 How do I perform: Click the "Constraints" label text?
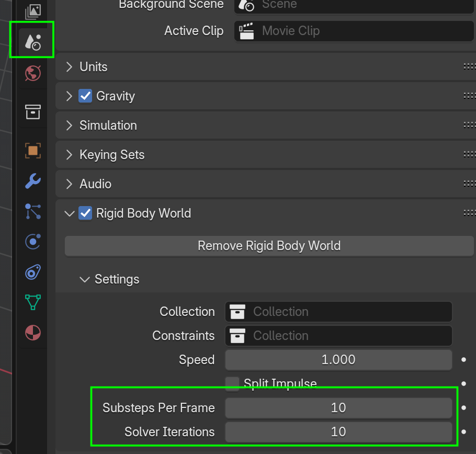tap(184, 336)
